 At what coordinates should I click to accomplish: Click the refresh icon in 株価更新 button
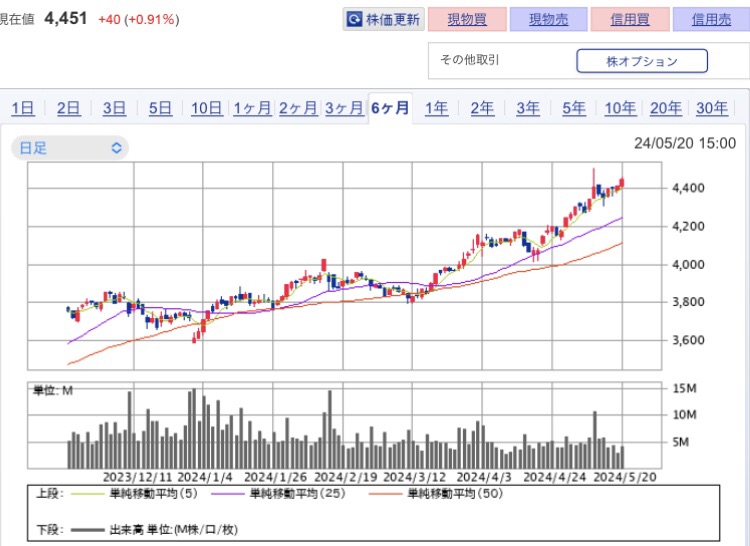[354, 19]
